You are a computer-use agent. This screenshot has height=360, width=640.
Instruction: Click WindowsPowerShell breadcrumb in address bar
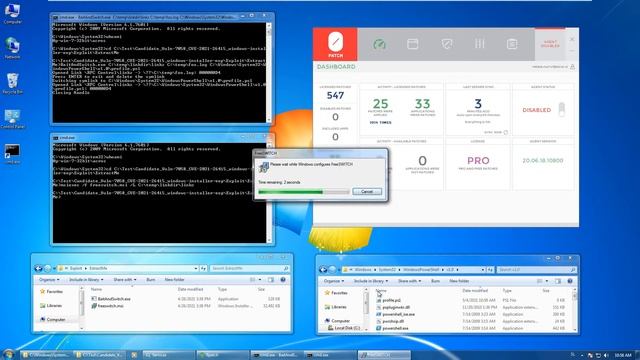point(421,269)
